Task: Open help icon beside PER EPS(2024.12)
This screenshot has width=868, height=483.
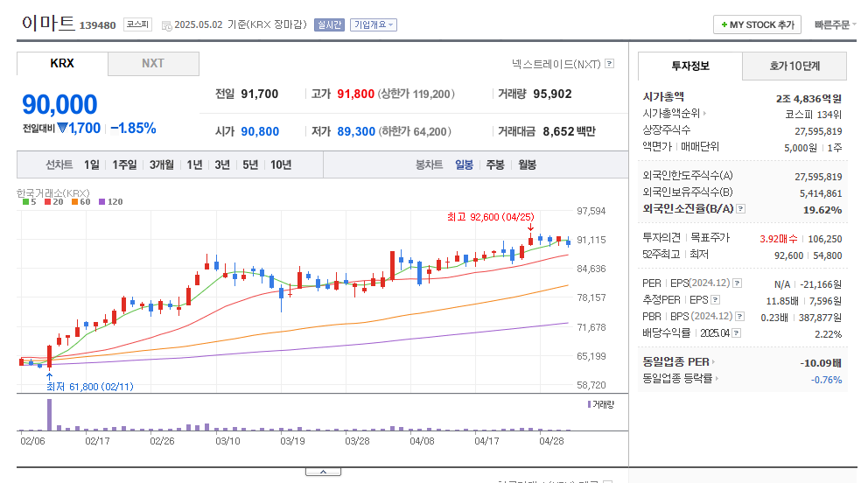Action: tap(738, 283)
